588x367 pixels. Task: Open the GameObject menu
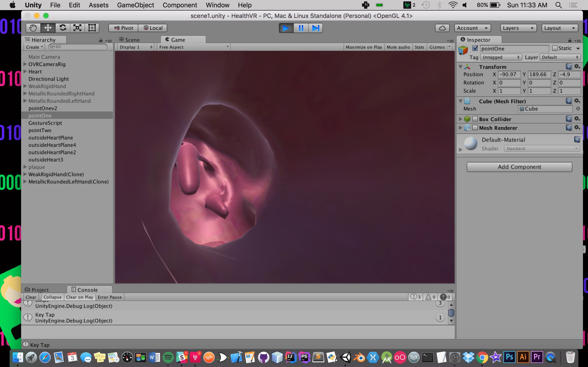coord(135,5)
